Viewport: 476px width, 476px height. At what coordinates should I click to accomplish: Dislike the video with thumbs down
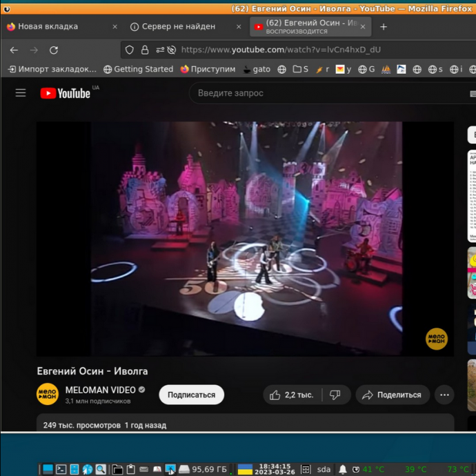click(335, 395)
